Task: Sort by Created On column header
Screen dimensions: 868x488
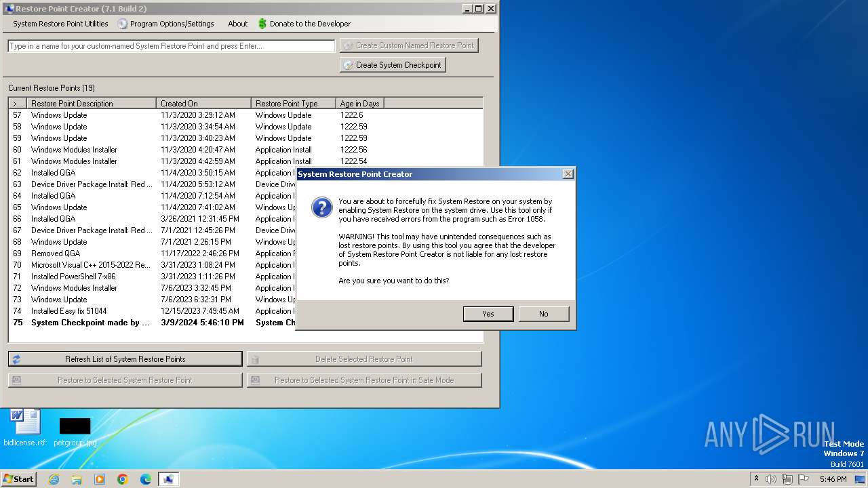Action: (x=203, y=104)
